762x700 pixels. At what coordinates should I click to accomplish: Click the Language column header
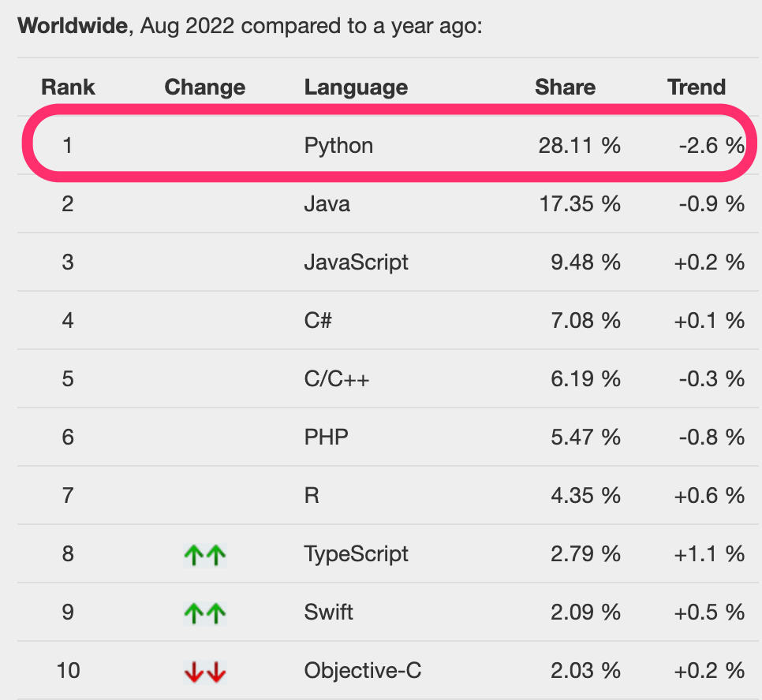(357, 87)
